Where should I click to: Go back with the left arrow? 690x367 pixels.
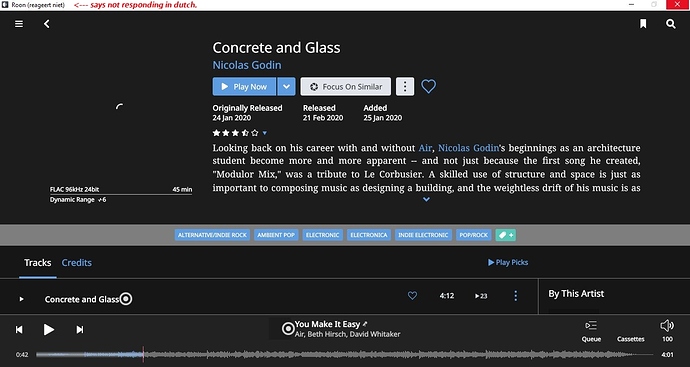point(47,24)
